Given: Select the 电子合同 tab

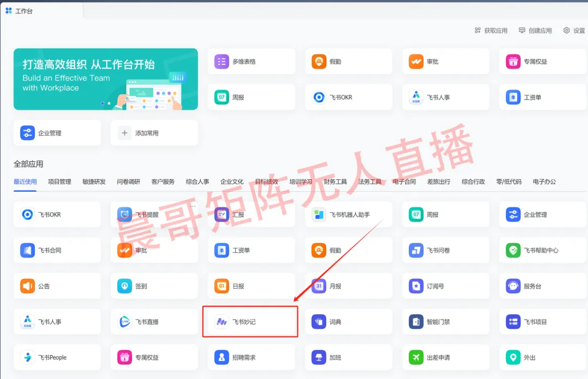Looking at the screenshot, I should [404, 182].
